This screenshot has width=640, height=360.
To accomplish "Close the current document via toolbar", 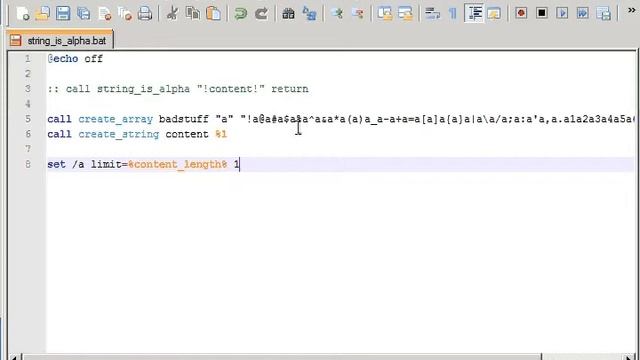I will pyautogui.click(x=104, y=13).
